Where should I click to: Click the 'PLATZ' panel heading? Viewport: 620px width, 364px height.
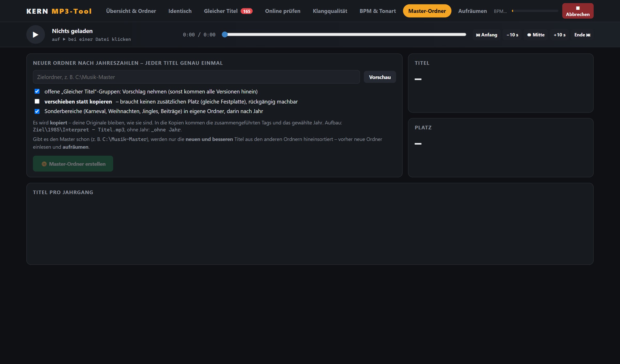(423, 128)
